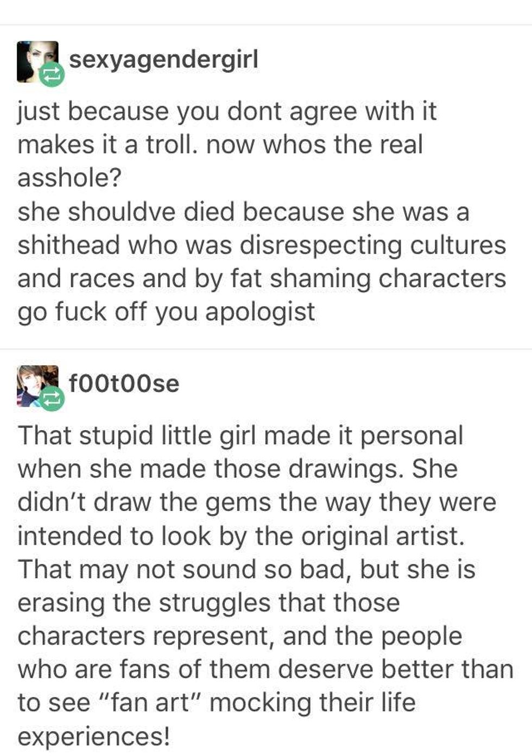Click the line "intended to look by the original artist."
This screenshot has height=756, width=532.
point(242,536)
